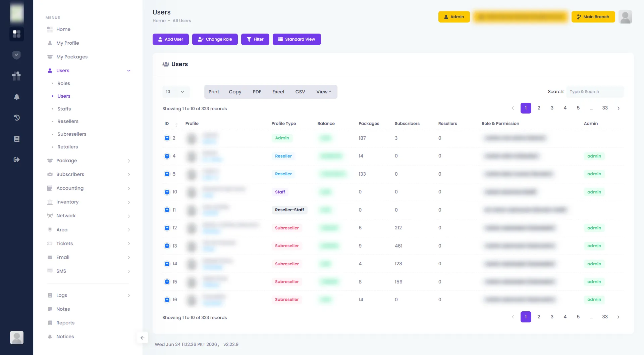
Task: Collapse the Users menu in sidebar
Action: click(x=128, y=71)
